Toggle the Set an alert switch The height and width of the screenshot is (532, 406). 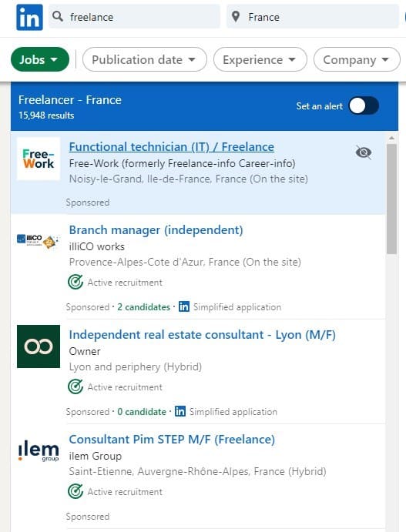(x=364, y=105)
